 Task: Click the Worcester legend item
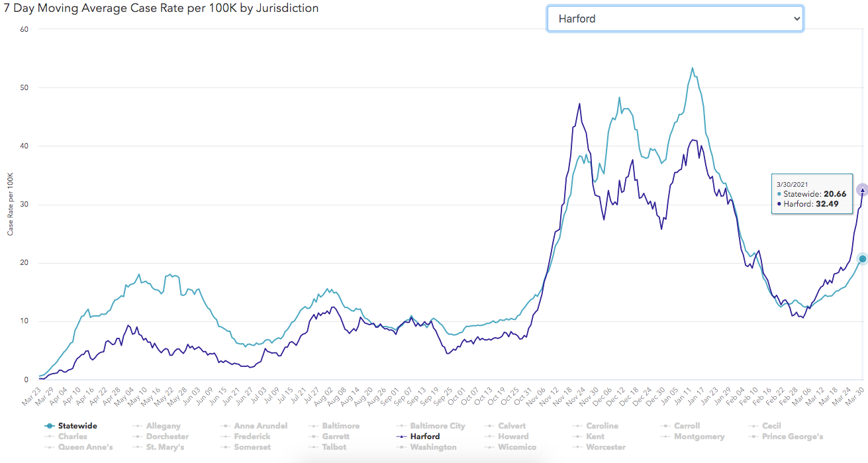click(x=606, y=447)
